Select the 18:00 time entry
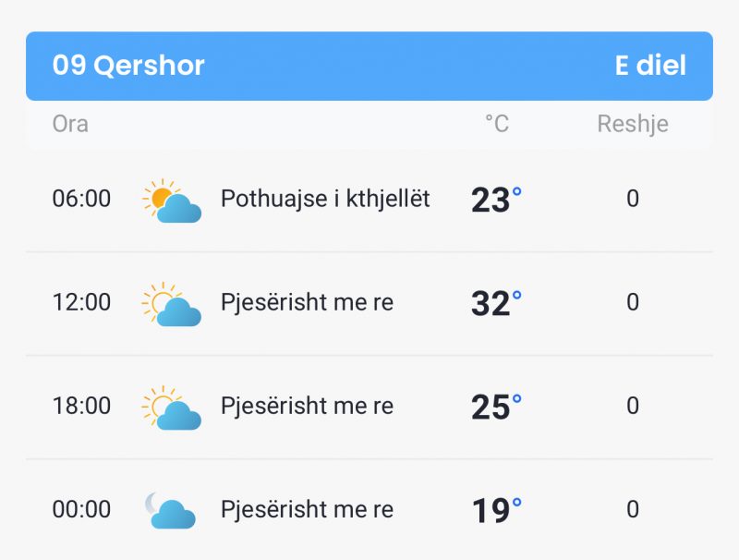Image resolution: width=739 pixels, height=560 pixels. coord(81,406)
